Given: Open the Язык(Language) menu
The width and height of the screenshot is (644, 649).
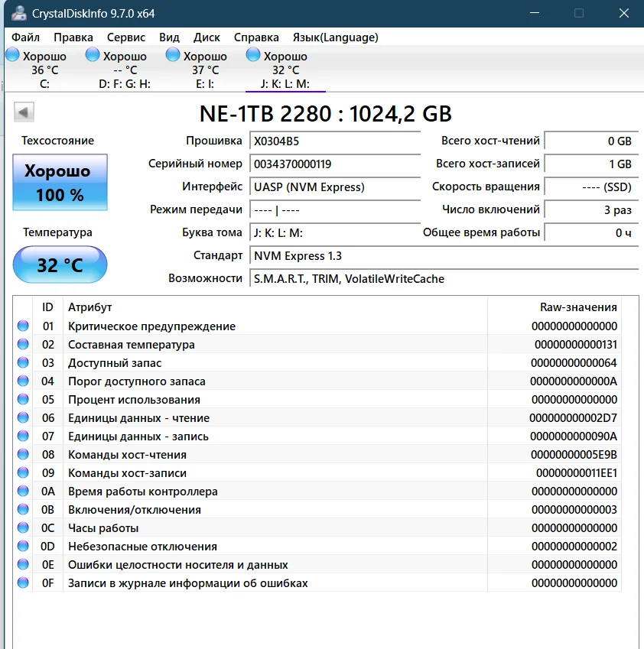Looking at the screenshot, I should tap(335, 37).
